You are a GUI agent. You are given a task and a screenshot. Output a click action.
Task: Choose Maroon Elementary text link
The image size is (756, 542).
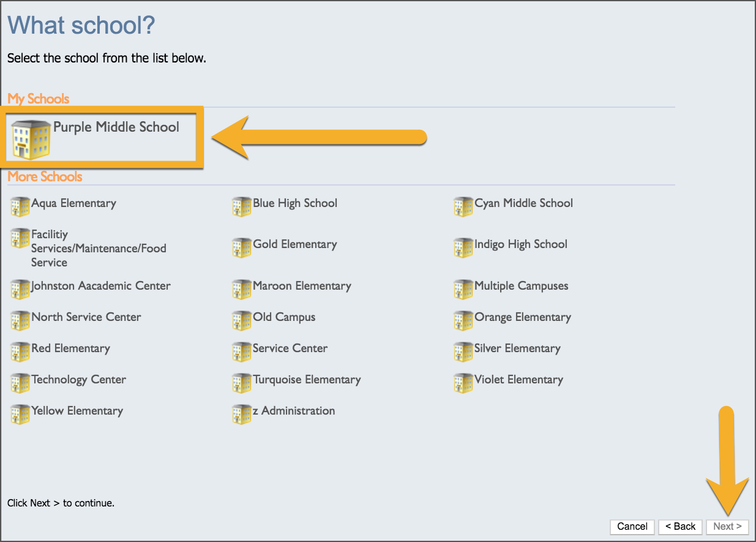click(302, 286)
